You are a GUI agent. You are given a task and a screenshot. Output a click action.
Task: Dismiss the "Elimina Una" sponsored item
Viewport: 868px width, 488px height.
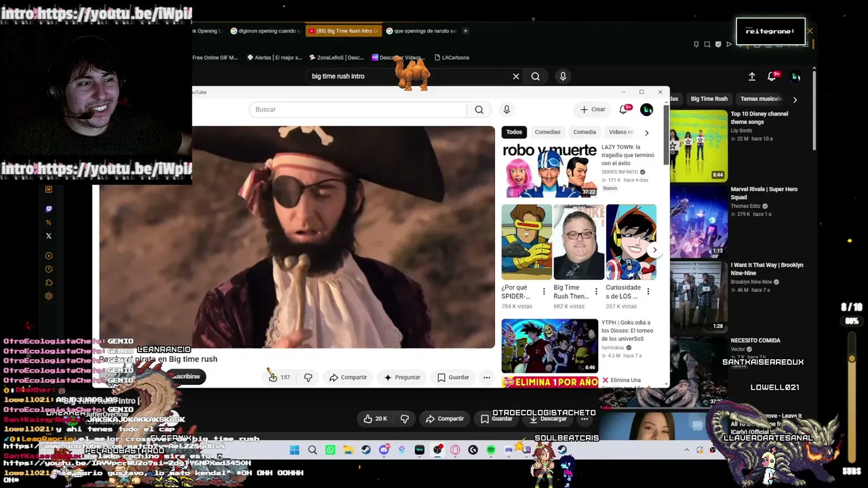605,380
